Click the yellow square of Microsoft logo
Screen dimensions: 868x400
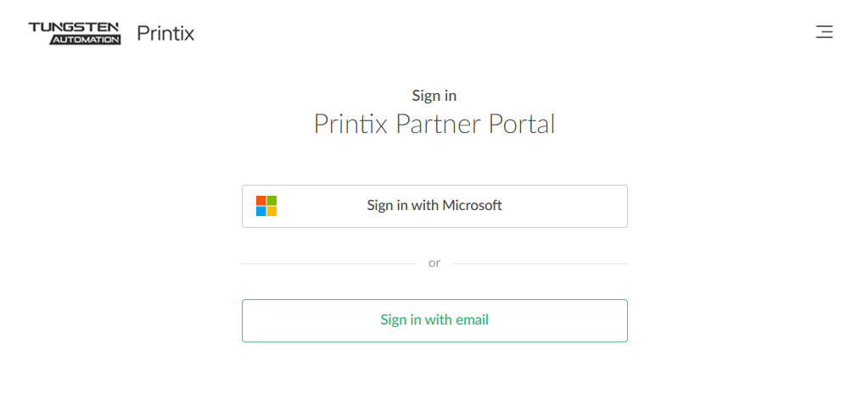tap(272, 211)
